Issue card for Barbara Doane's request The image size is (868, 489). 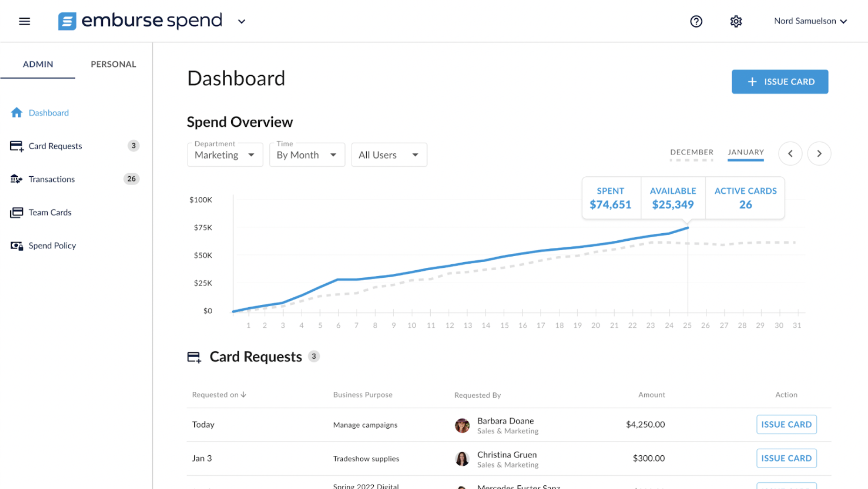point(786,424)
